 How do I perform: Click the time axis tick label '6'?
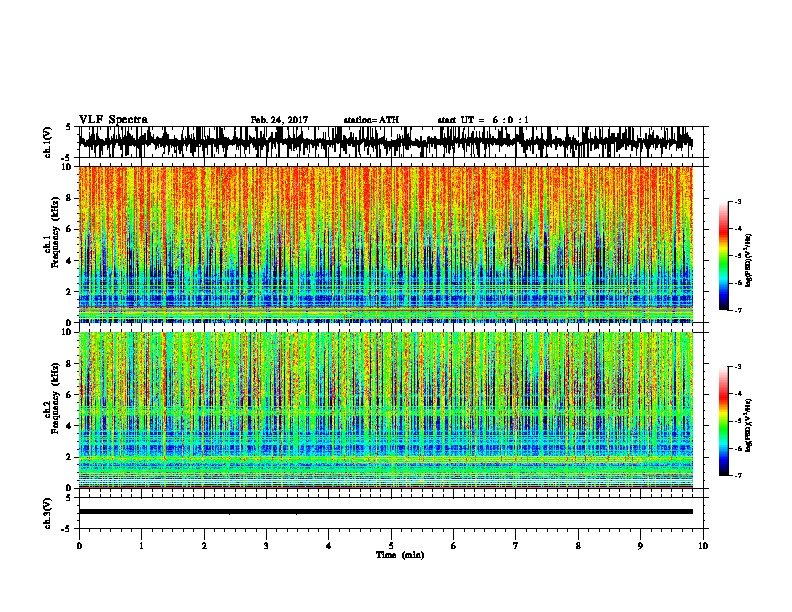454,545
